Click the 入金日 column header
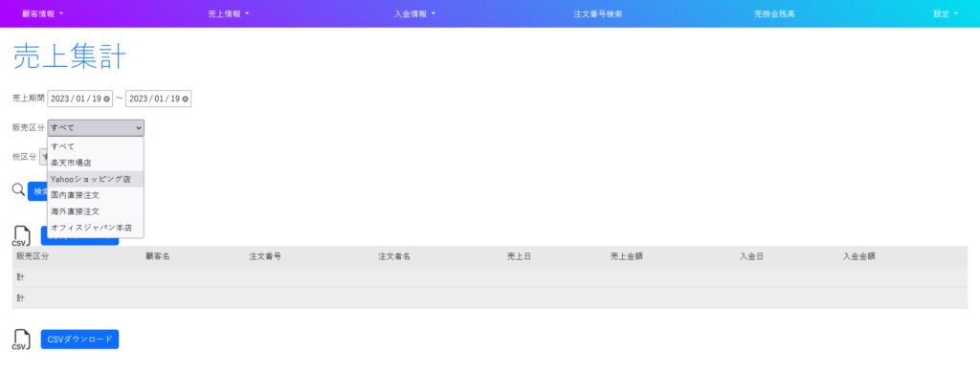Viewport: 980px width, 375px height. tap(751, 256)
